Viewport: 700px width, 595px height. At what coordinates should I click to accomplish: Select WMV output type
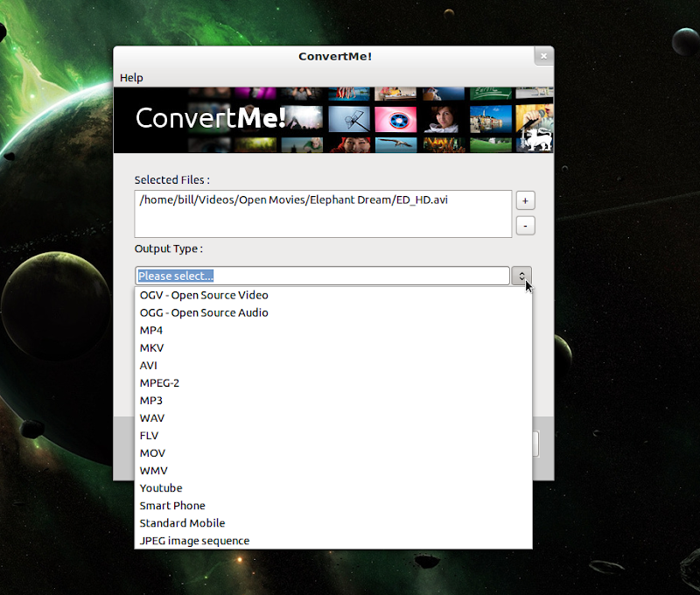point(333,471)
